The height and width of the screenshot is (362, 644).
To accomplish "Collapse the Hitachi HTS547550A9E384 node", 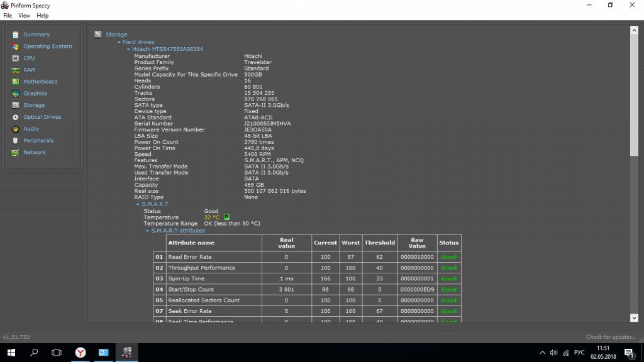I will [128, 49].
